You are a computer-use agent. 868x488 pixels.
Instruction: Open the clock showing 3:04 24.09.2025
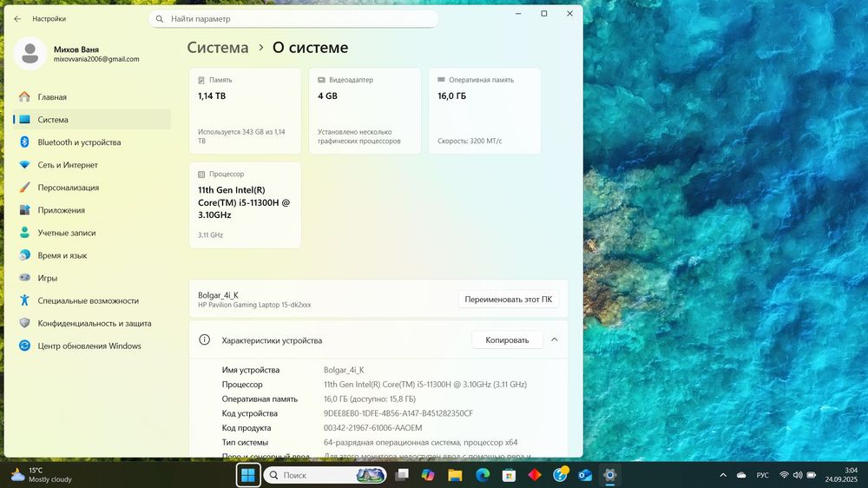tap(841, 475)
